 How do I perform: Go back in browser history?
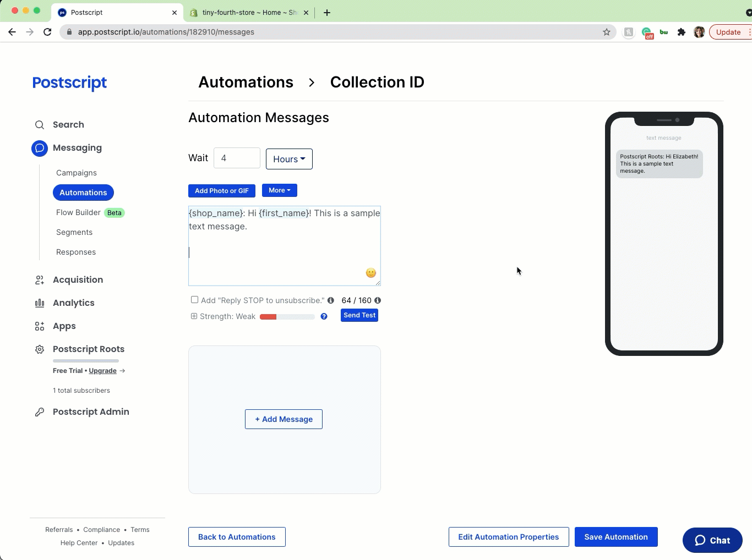(12, 32)
